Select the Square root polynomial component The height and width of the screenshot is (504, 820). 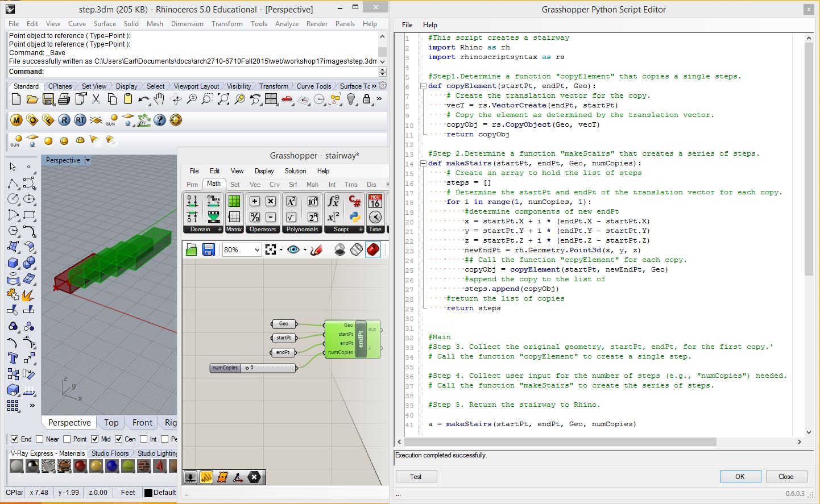[x=291, y=217]
